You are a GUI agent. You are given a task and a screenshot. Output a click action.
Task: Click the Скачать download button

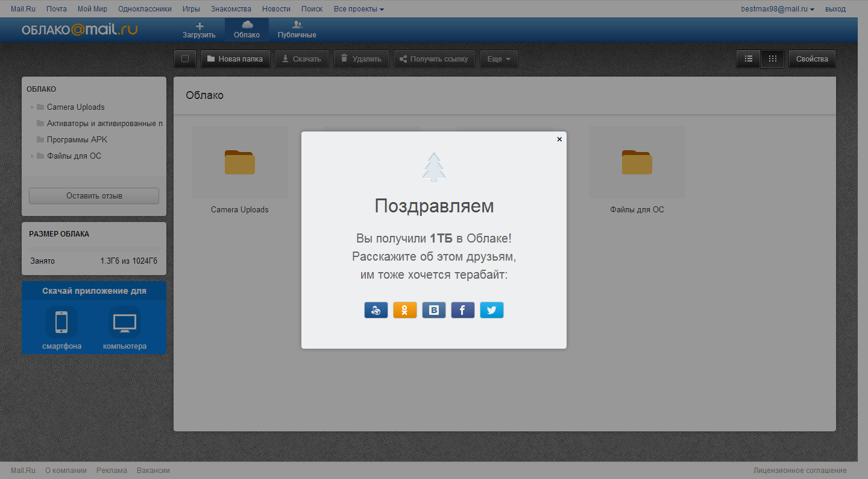303,59
